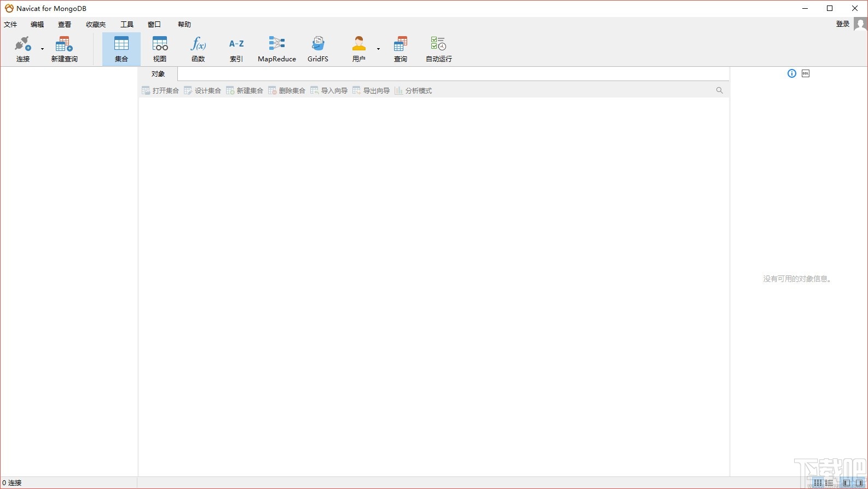Open the 收藏夹 (Favorites) menu
Image resolution: width=868 pixels, height=489 pixels.
[96, 25]
